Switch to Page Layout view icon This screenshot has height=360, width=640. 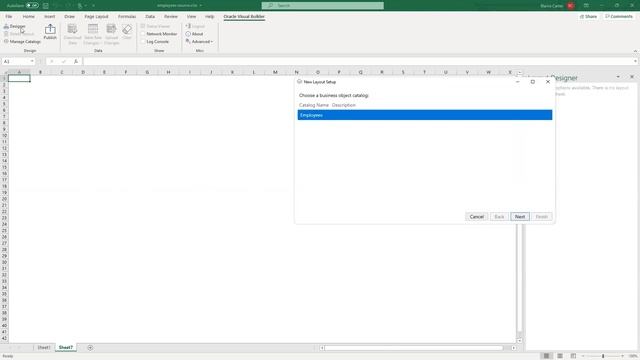(x=560, y=356)
